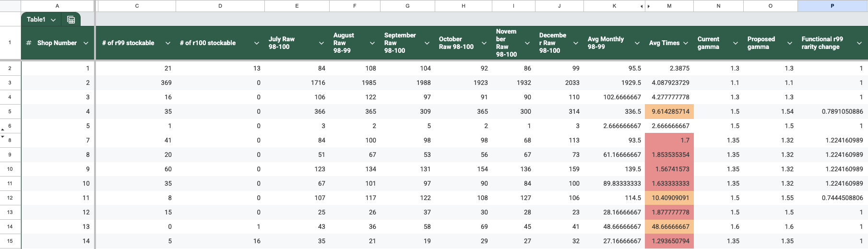Click the cell with value 1.56741573

click(x=669, y=169)
